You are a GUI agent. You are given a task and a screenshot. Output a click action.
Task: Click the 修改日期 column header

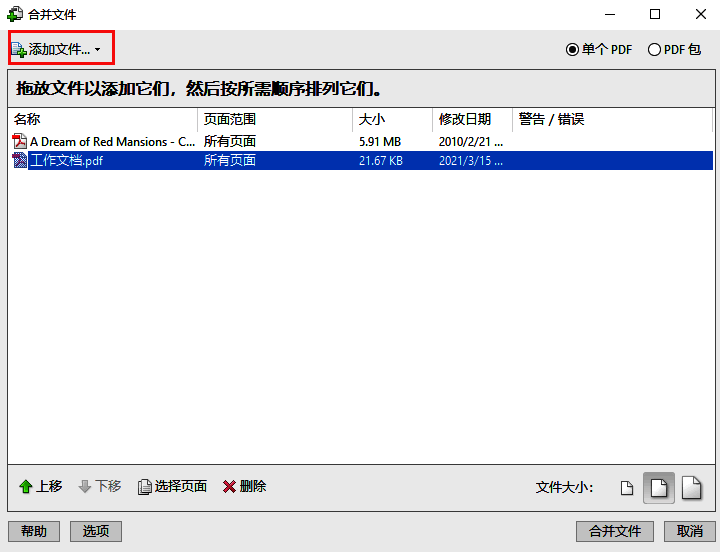click(472, 119)
